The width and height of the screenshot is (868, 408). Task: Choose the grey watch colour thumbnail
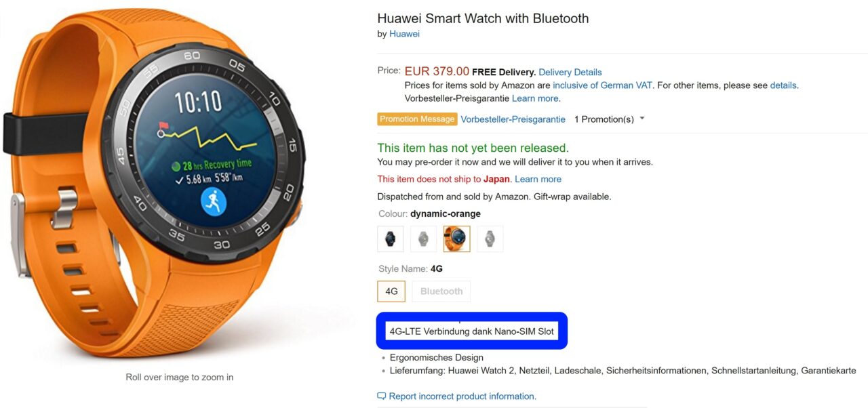click(x=424, y=239)
